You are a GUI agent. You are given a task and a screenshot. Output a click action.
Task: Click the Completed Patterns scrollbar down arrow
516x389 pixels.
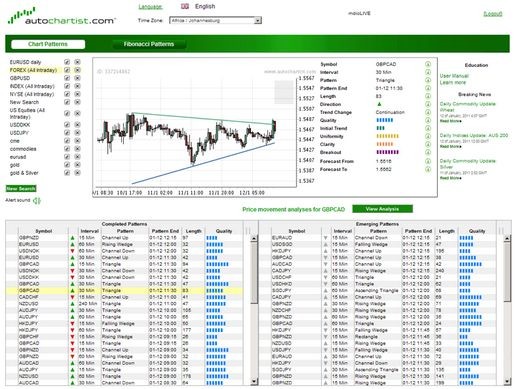click(254, 381)
